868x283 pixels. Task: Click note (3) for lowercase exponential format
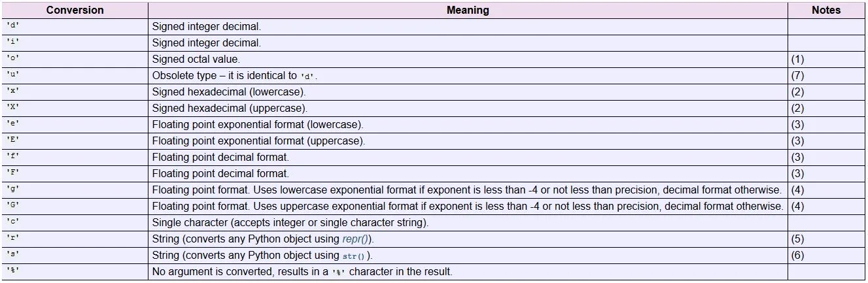pyautogui.click(x=797, y=125)
